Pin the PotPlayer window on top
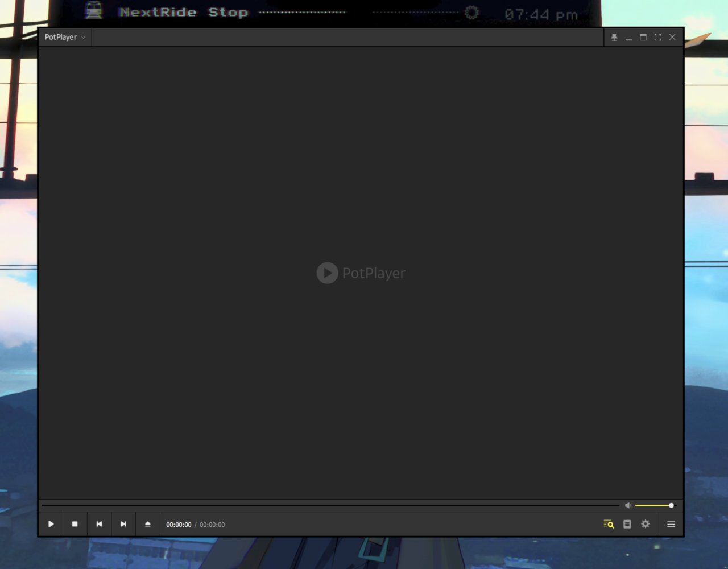728x569 pixels. click(614, 37)
